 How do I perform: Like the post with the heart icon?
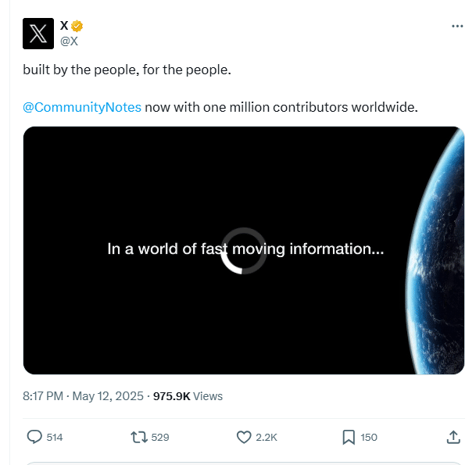pos(243,437)
